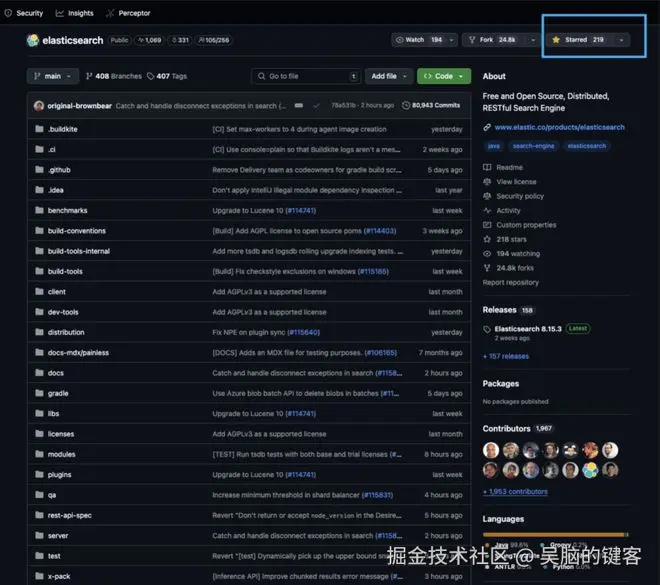Click the licenses folder icon
This screenshot has height=585, width=660.
click(x=39, y=433)
